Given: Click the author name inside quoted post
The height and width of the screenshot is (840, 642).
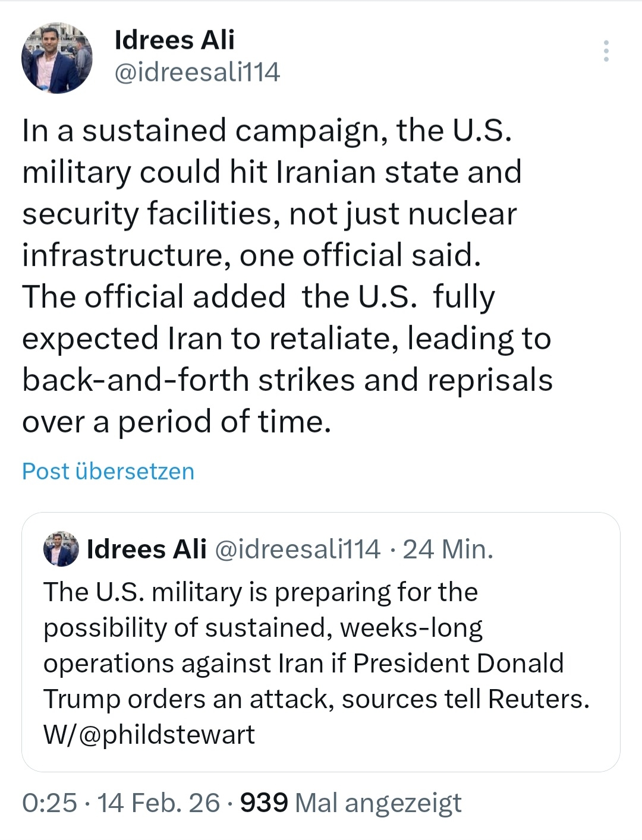Looking at the screenshot, I should click(147, 550).
